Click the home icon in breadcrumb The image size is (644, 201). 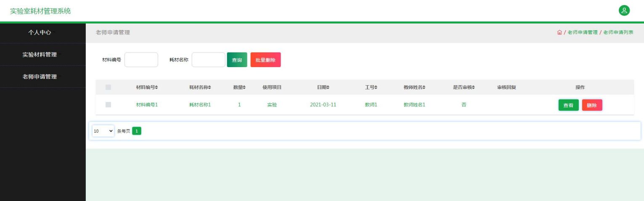tap(559, 33)
